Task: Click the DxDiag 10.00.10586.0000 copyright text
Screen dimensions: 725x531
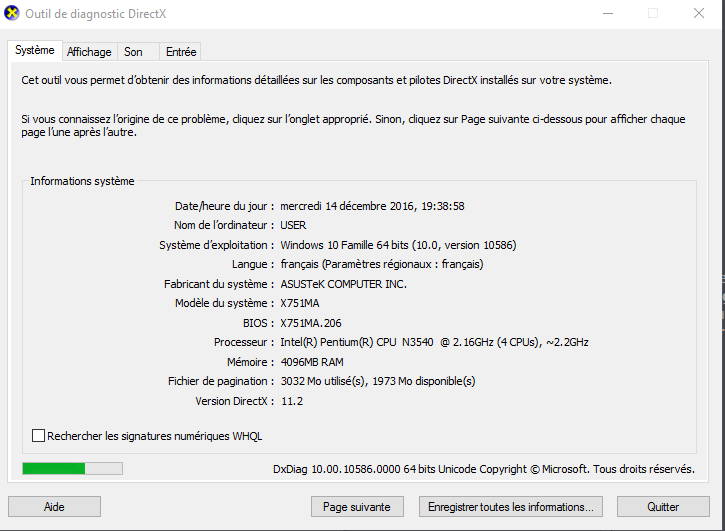Action: point(484,469)
